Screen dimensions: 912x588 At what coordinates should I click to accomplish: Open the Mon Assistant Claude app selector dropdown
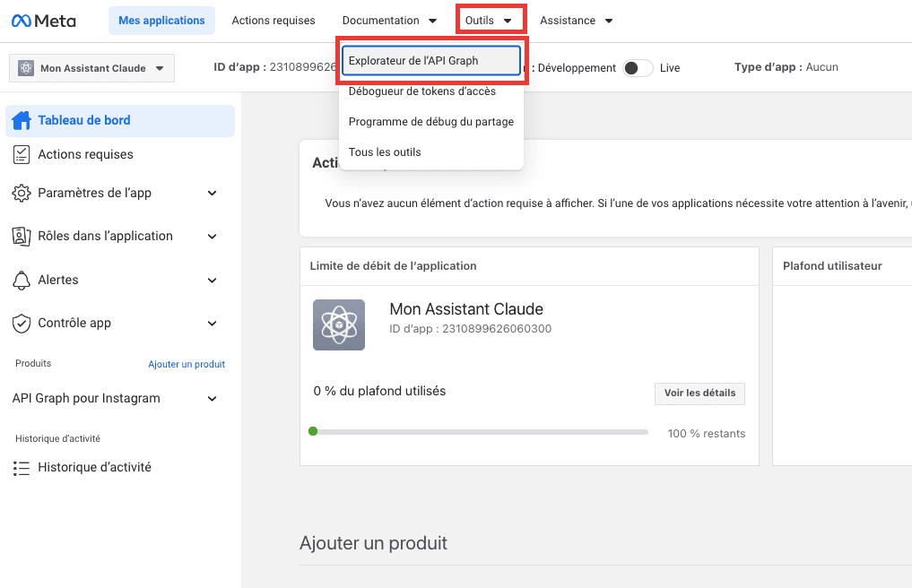[91, 68]
